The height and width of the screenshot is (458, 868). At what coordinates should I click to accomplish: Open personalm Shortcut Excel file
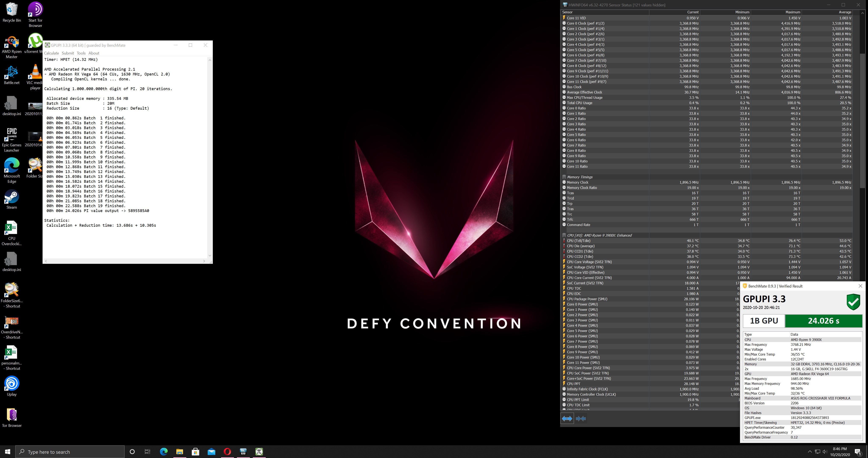point(12,358)
